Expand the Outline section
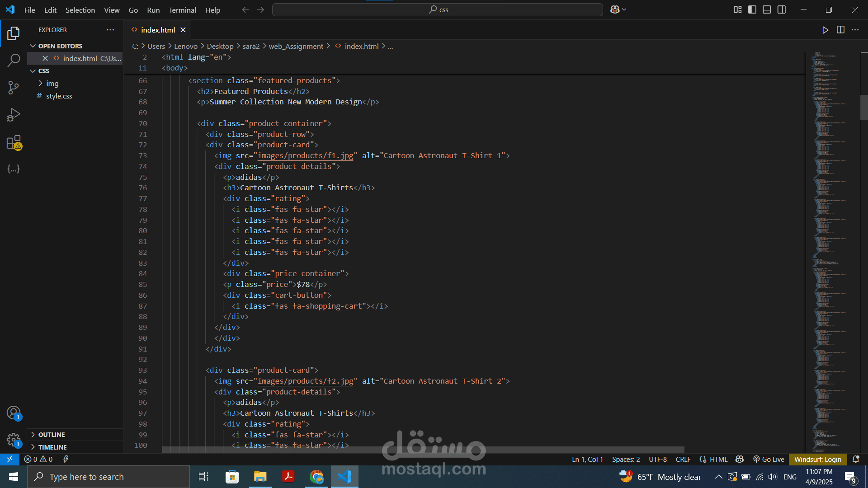 (x=75, y=435)
